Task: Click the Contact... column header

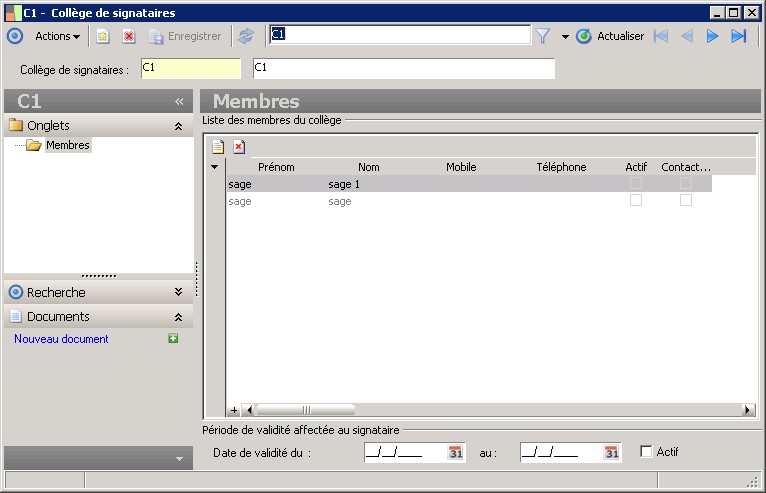Action: (686, 167)
